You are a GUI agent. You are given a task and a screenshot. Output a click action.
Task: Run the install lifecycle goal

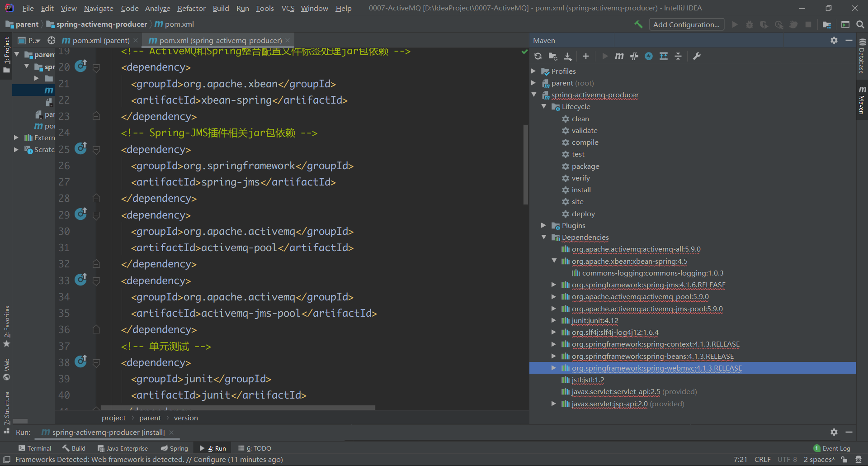pyautogui.click(x=581, y=190)
